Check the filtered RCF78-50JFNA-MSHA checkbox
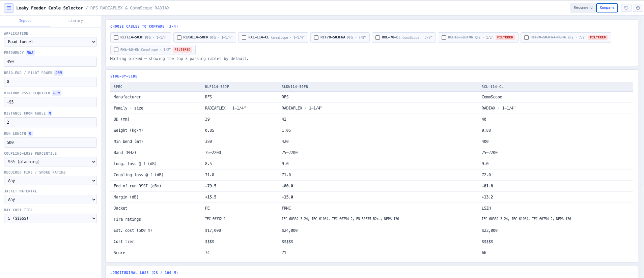This screenshot has width=644, height=278. [x=526, y=37]
